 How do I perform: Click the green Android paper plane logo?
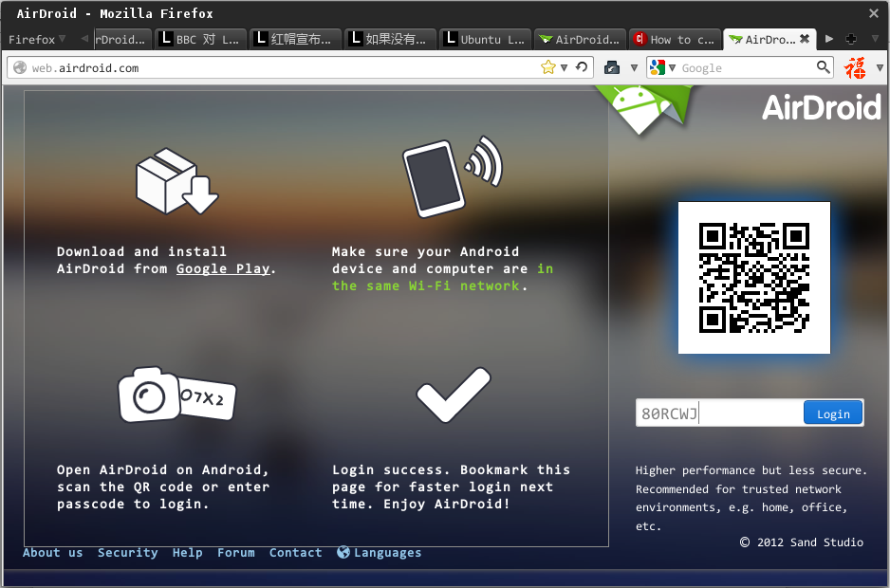coord(645,109)
